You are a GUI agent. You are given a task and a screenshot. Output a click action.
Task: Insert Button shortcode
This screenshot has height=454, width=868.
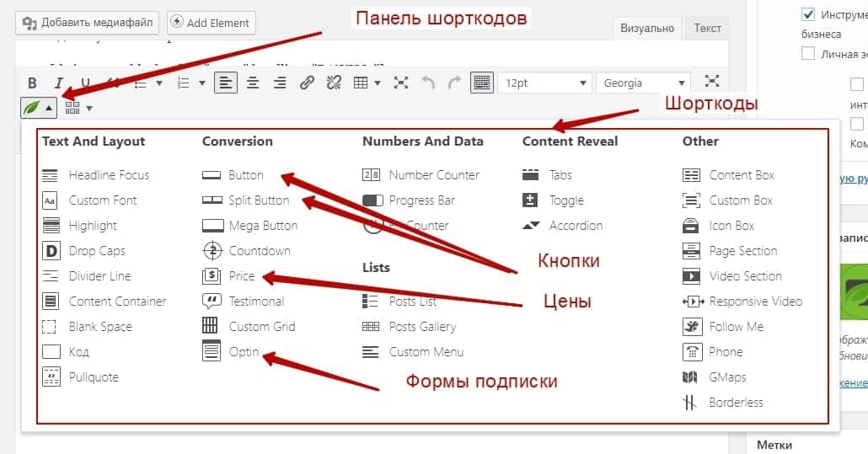233,175
